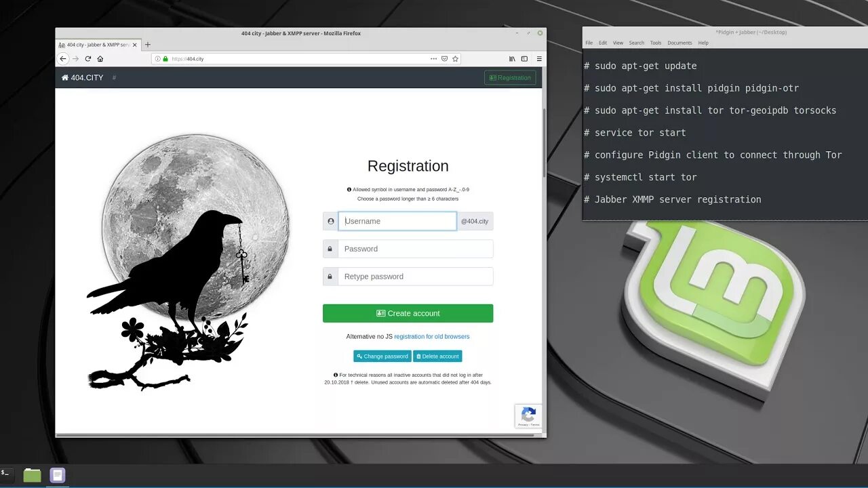Open Firefox home page icon
The width and height of the screenshot is (868, 488).
[100, 59]
